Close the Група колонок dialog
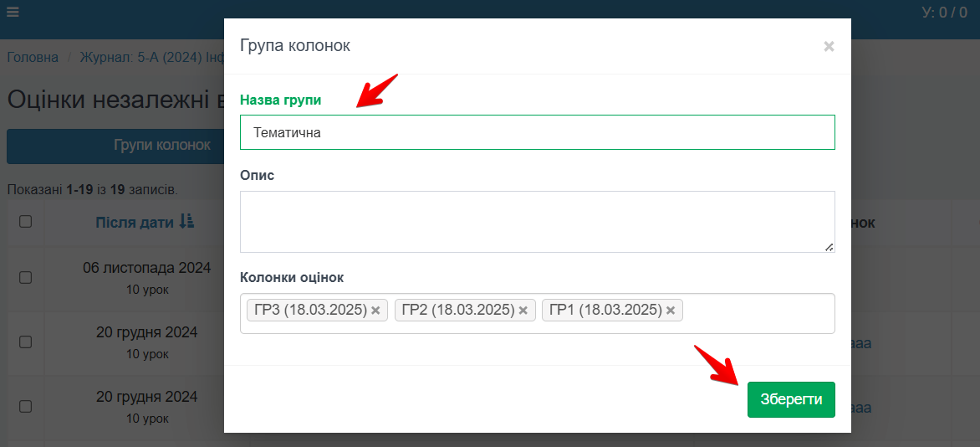The image size is (980, 447). [829, 47]
